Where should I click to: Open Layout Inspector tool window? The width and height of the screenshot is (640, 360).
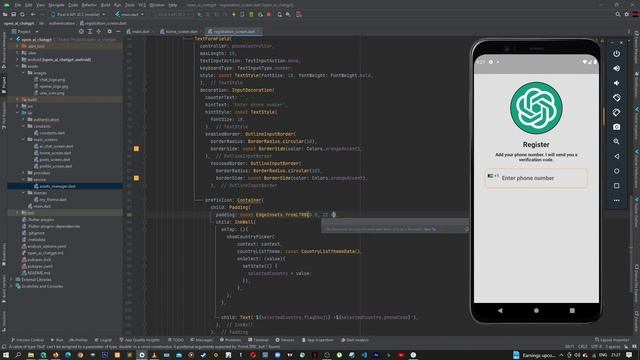pos(612,340)
